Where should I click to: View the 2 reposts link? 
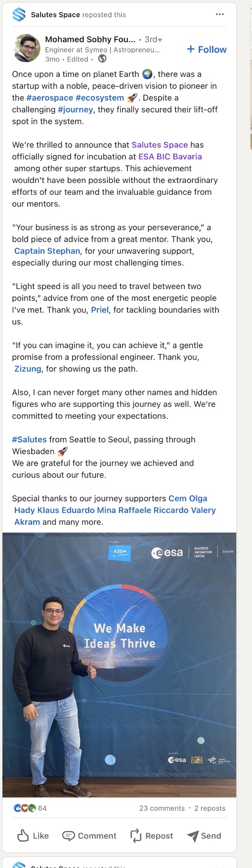click(210, 808)
